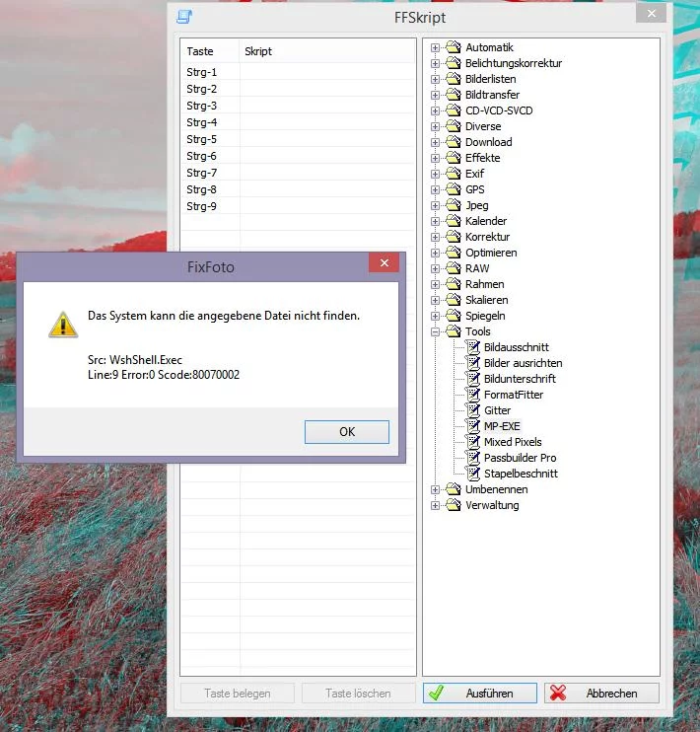This screenshot has width=700, height=732.
Task: Click the Taste column header
Action: coord(210,51)
